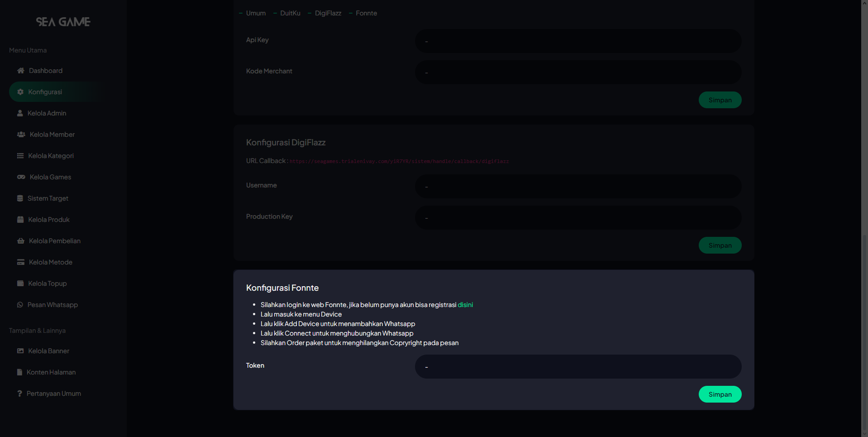The height and width of the screenshot is (437, 868).
Task: Focus the Kode Merchant input field
Action: (578, 72)
